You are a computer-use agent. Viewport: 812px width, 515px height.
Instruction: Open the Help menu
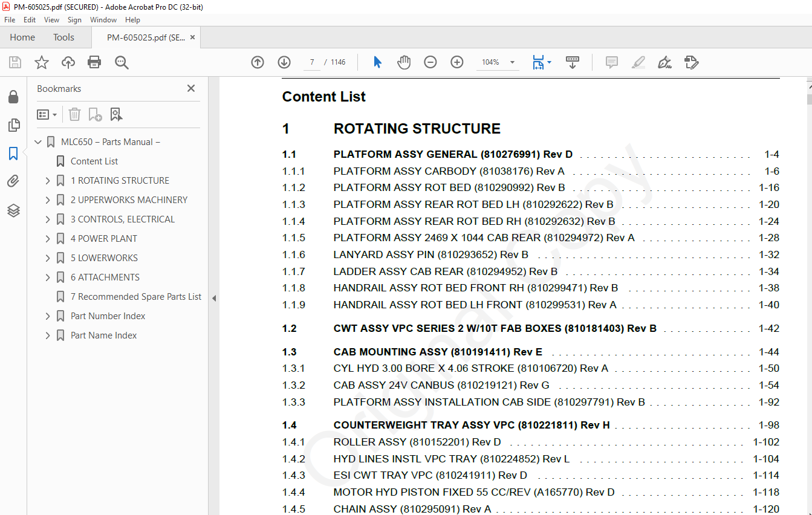point(132,20)
